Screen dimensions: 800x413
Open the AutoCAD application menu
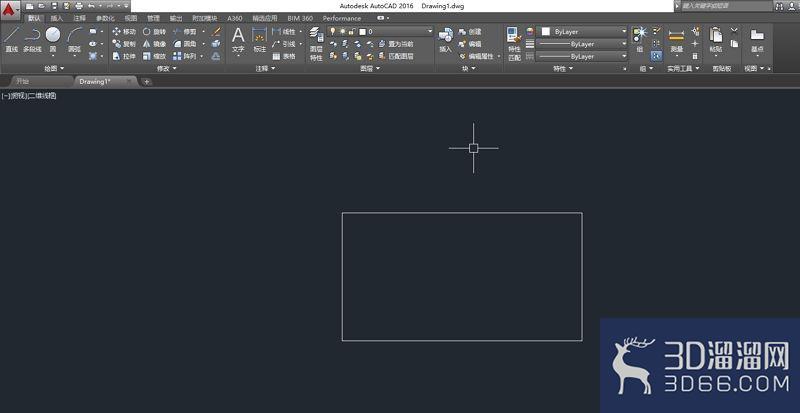coord(10,9)
